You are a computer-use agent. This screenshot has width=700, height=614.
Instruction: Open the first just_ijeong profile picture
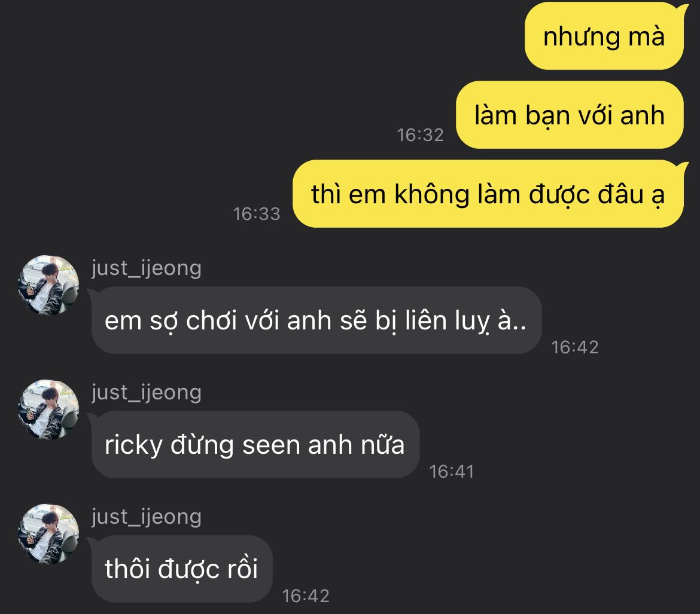point(48,286)
